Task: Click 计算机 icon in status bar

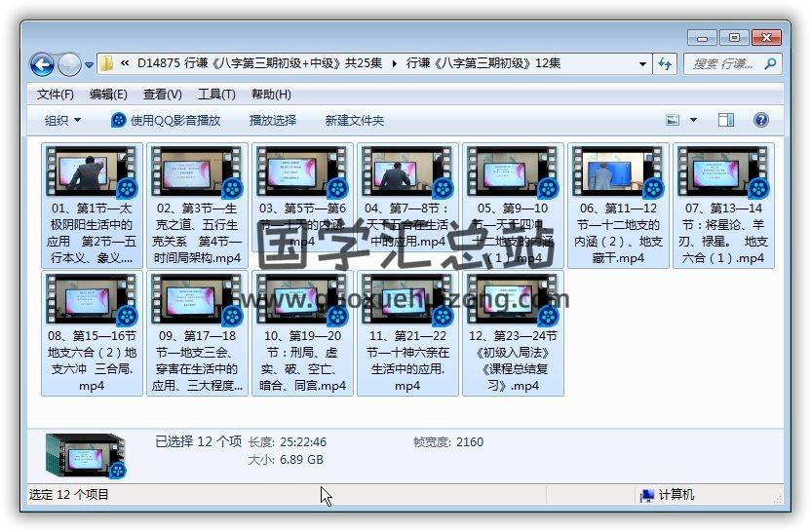Action: click(647, 495)
